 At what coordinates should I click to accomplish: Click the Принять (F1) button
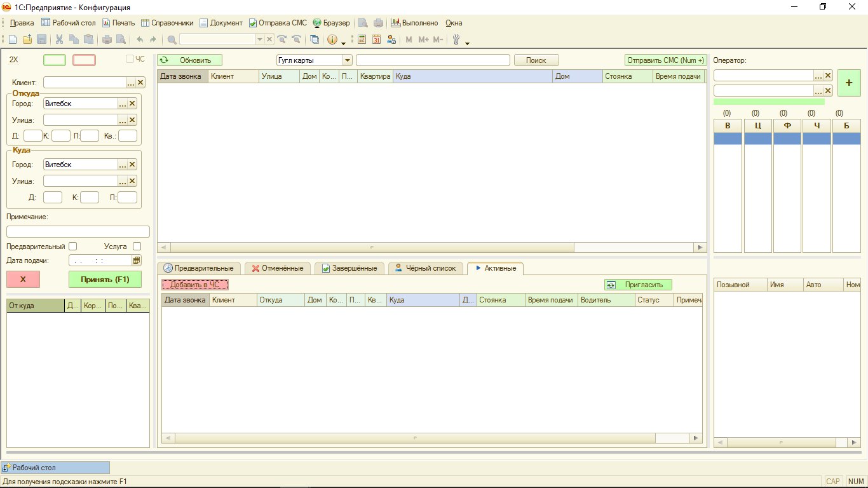[105, 280]
